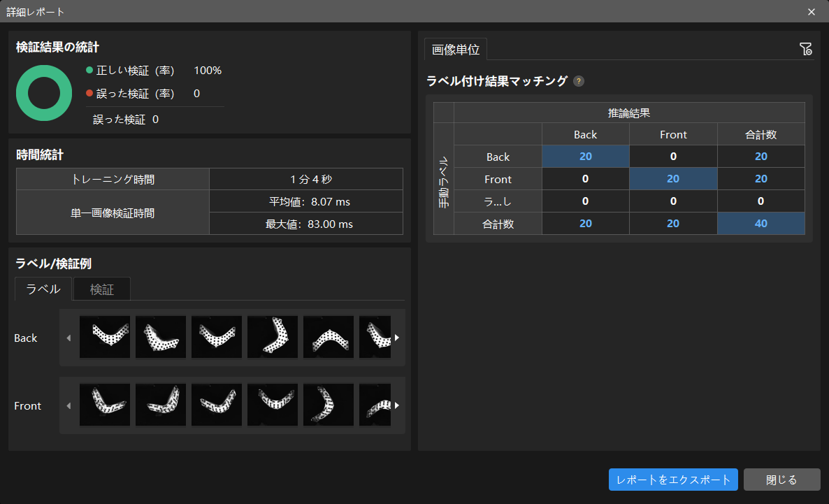Select the ラベル tab
The width and height of the screenshot is (829, 504).
coord(43,289)
